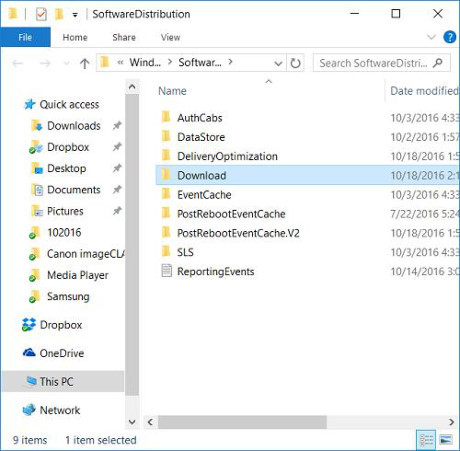Click the file list horizontal scrollbar thumb
This screenshot has height=451, width=460.
pyautogui.click(x=242, y=422)
